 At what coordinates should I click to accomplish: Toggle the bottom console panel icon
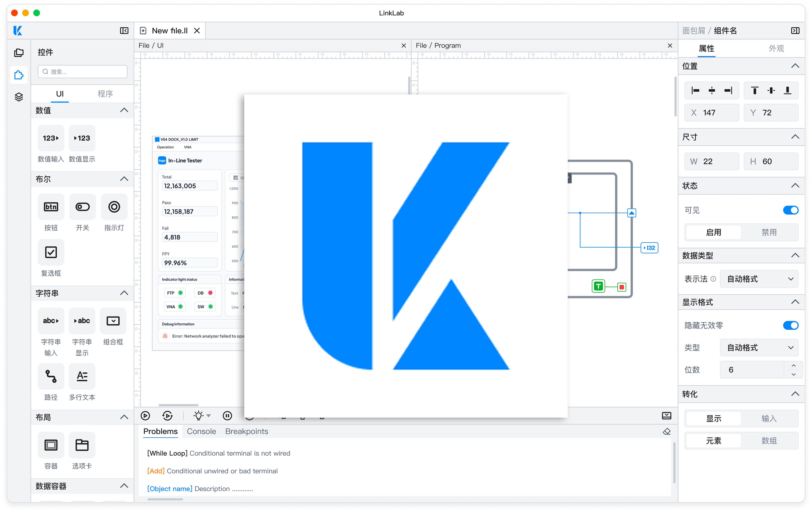click(x=667, y=415)
